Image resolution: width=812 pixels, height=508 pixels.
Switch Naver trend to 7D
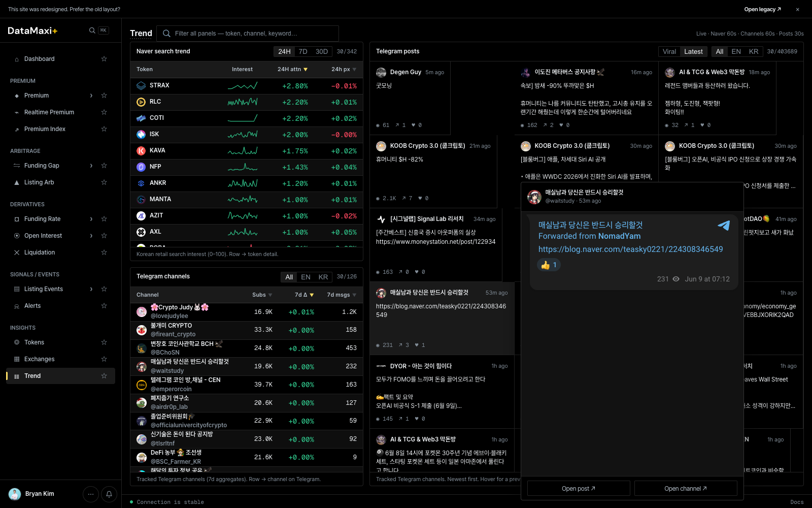tap(303, 52)
